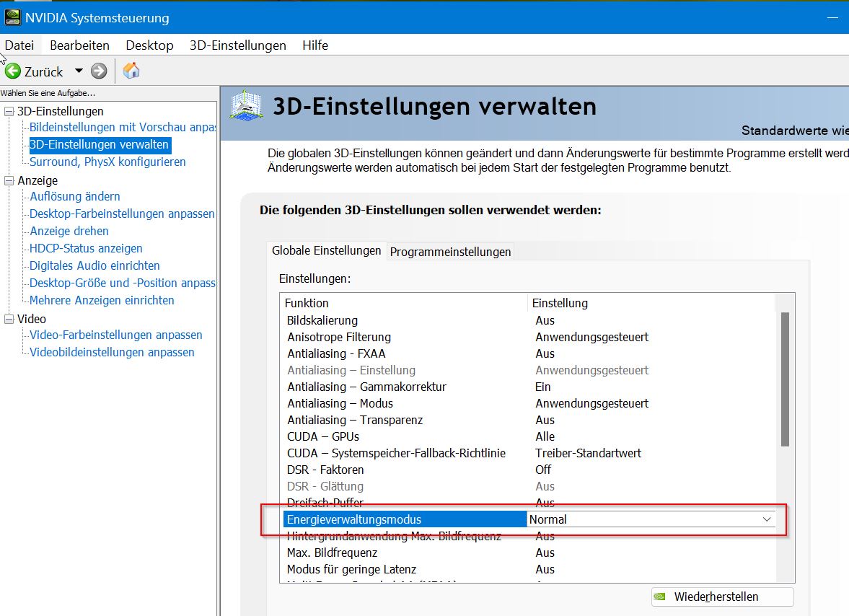The image size is (849, 616).
Task: Click the grey forward arrow icon
Action: [x=99, y=71]
